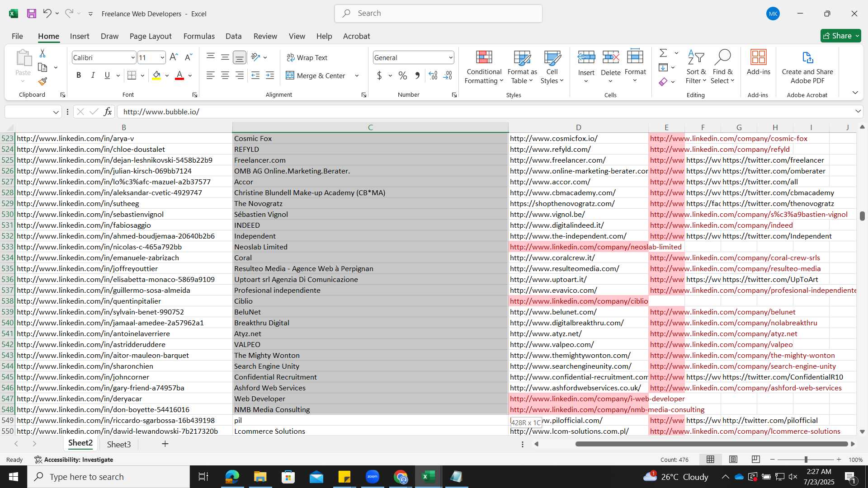Image resolution: width=868 pixels, height=488 pixels.
Task: Open Sort & Filter dropdown
Action: coord(696,67)
